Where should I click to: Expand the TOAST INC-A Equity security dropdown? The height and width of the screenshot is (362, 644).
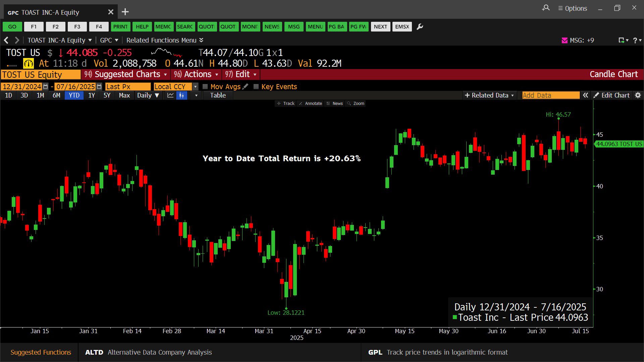tap(59, 40)
